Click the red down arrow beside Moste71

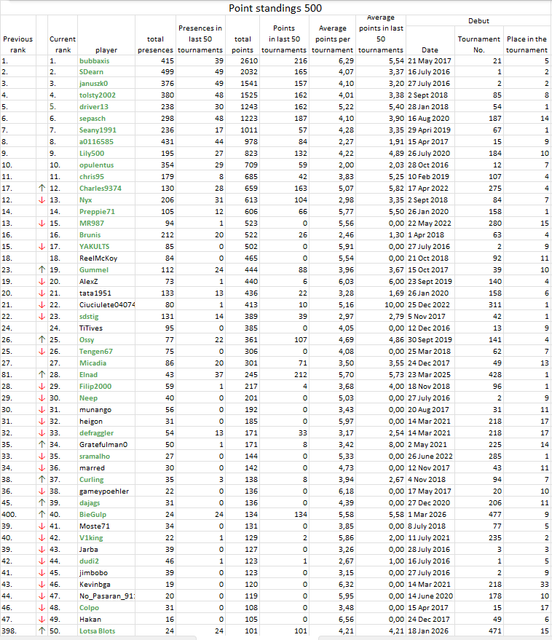pyautogui.click(x=42, y=526)
